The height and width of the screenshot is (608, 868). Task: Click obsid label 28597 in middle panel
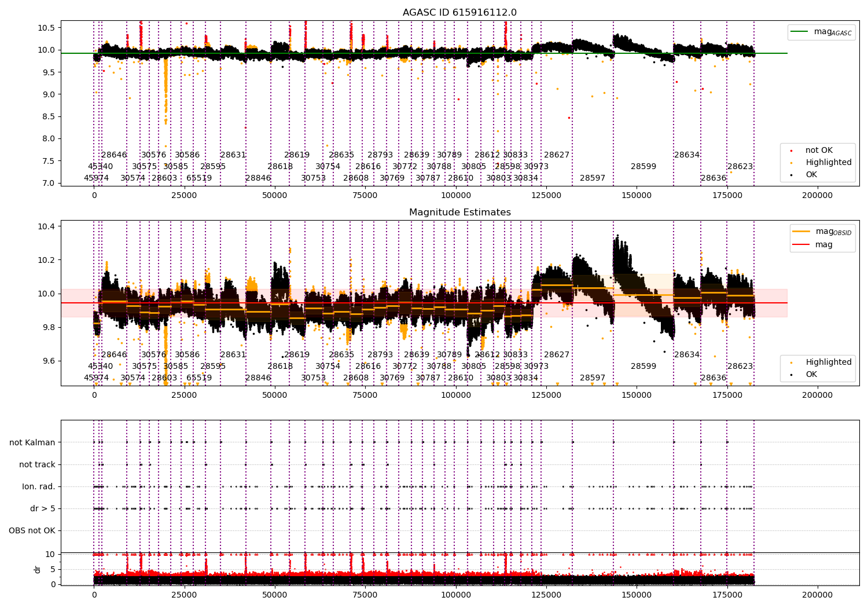pos(593,378)
